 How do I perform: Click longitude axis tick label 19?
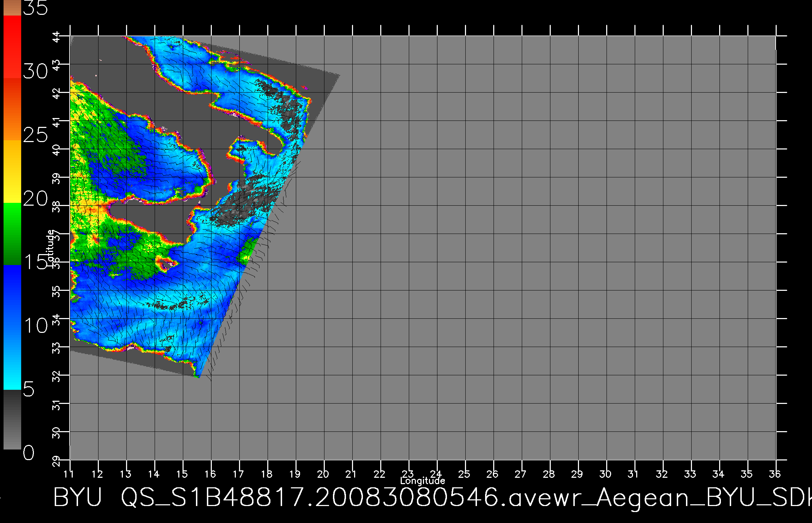point(295,474)
